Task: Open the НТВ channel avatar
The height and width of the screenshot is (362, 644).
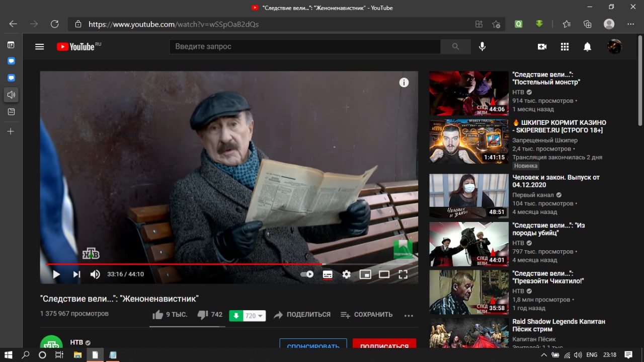Action: (51, 342)
